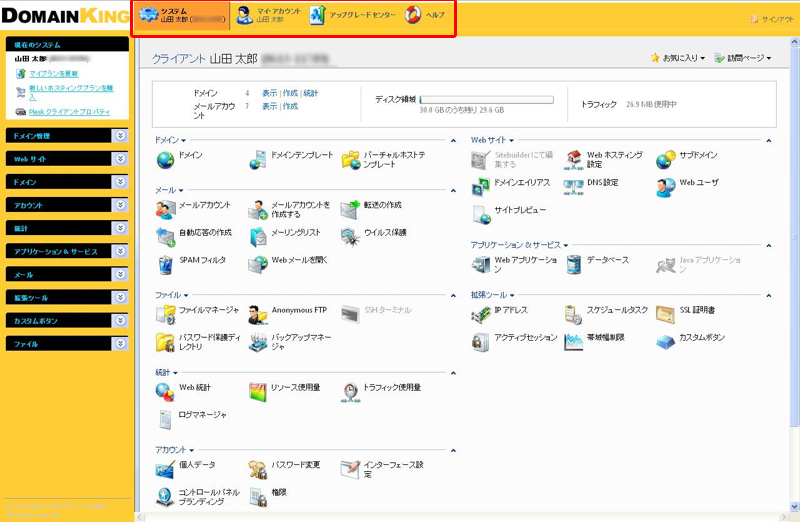Open スケジュールタスク icon

pyautogui.click(x=573, y=315)
